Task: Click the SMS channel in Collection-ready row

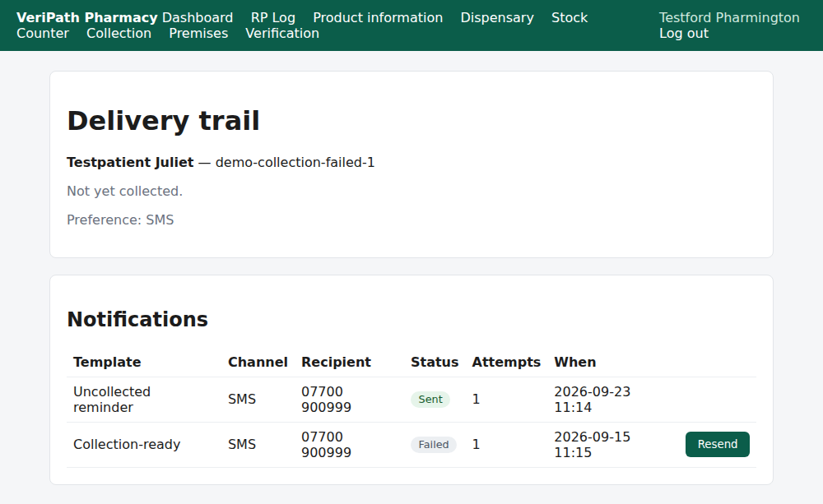Action: (x=242, y=444)
